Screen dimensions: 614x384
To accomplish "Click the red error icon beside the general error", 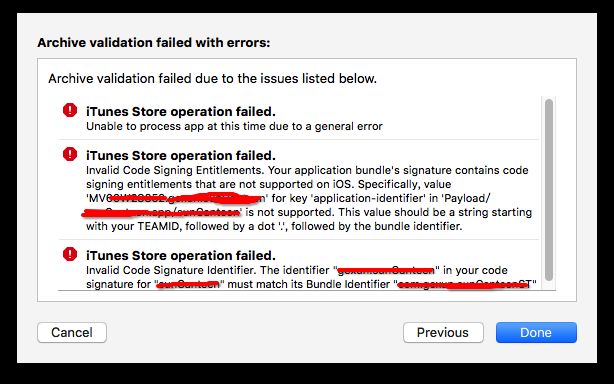I will (x=70, y=110).
